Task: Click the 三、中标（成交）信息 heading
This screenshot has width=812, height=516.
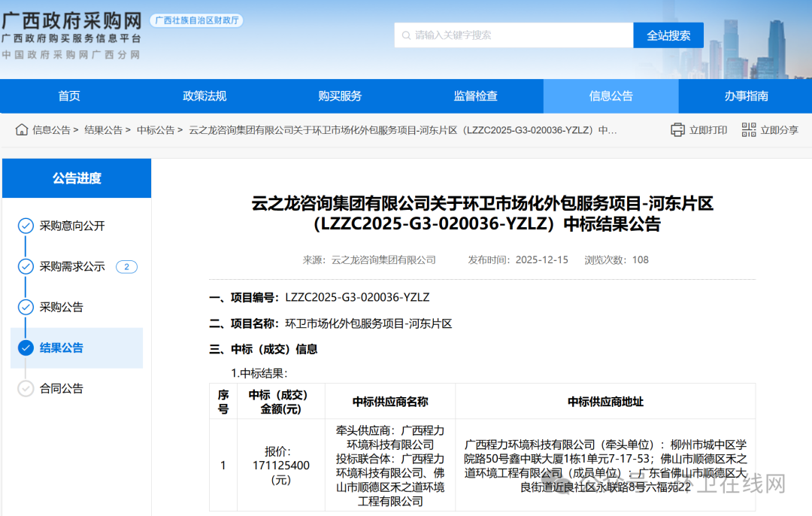Action: tap(263, 349)
